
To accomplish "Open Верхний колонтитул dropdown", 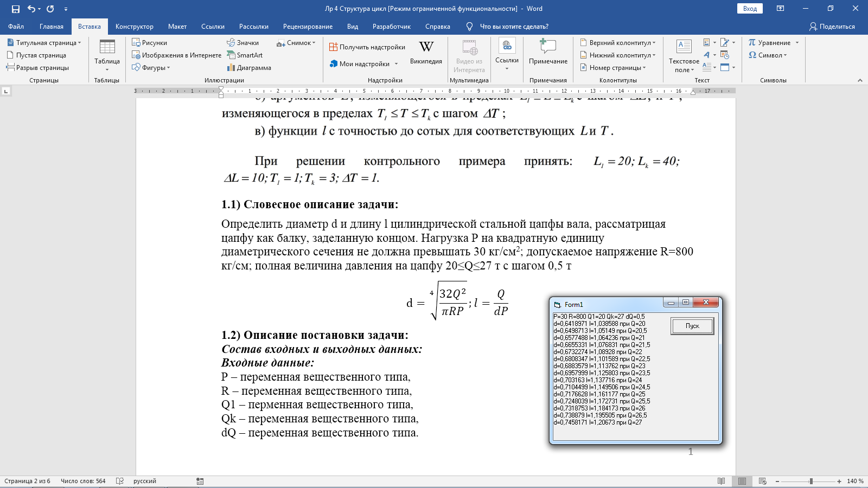I will [x=618, y=42].
